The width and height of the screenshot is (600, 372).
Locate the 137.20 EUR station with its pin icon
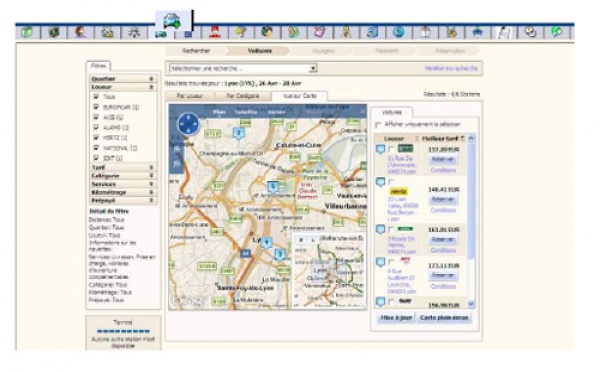click(x=380, y=149)
